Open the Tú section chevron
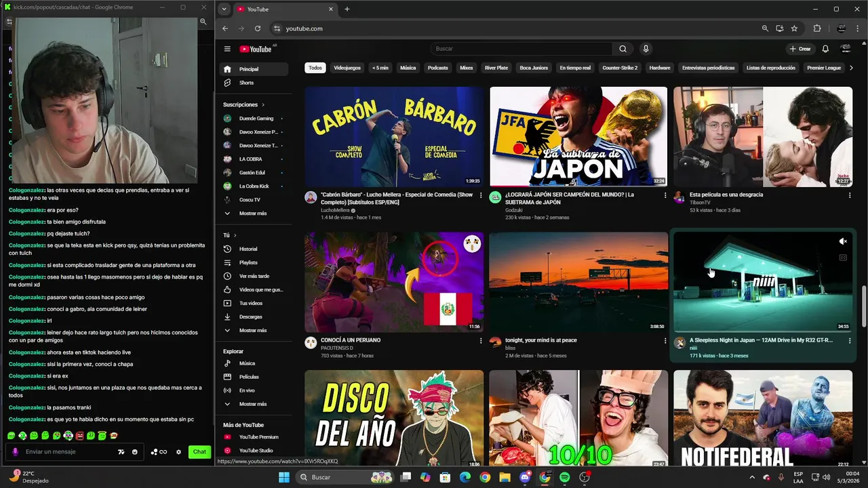Viewport: 868px width, 488px height. click(x=235, y=235)
